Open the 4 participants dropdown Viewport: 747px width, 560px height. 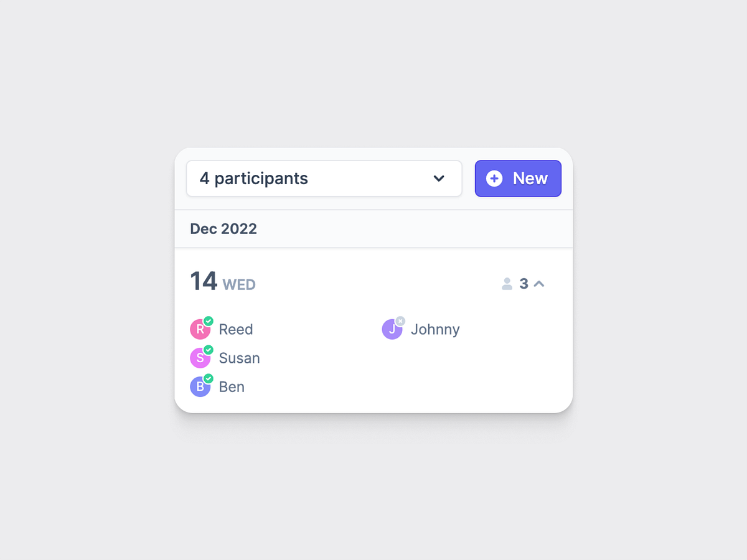[x=324, y=179]
